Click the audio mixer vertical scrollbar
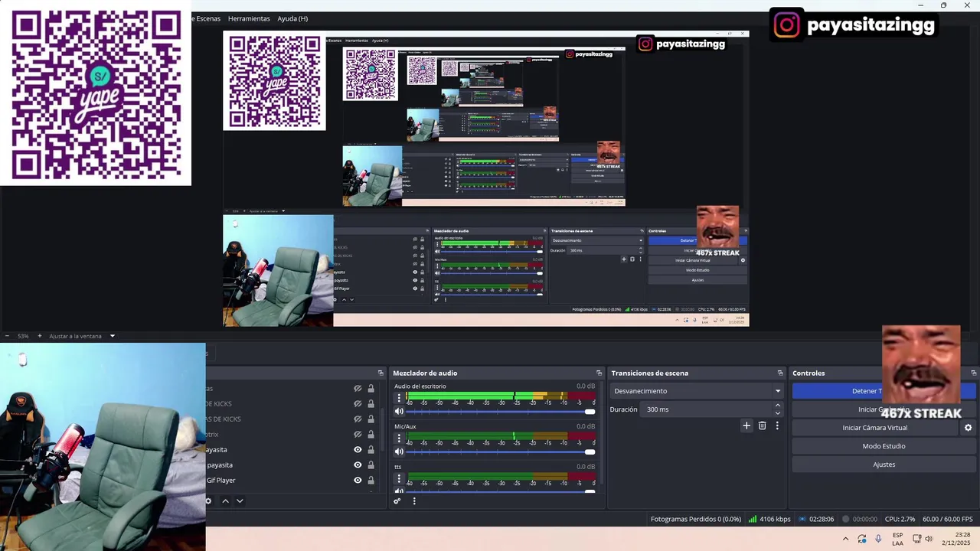This screenshot has width=980, height=551. click(601, 432)
